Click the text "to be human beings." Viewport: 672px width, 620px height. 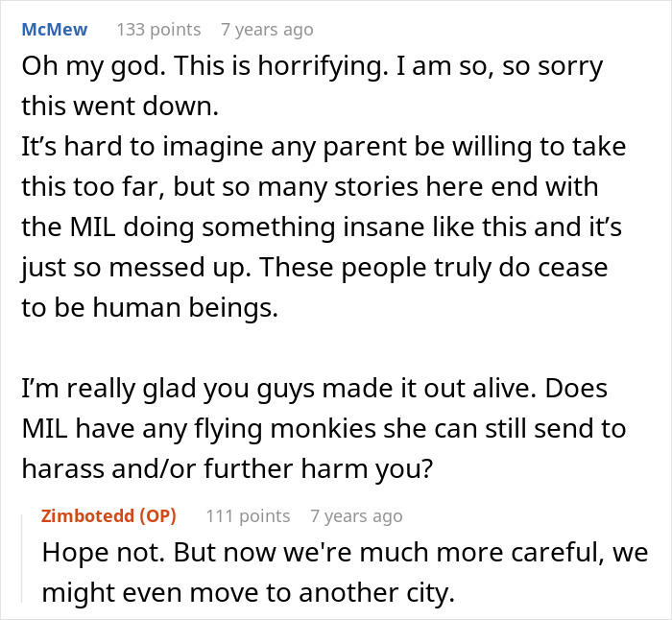coord(131,309)
